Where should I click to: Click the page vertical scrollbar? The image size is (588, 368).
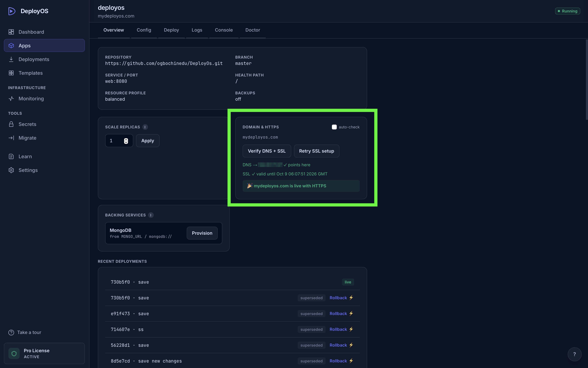click(587, 79)
